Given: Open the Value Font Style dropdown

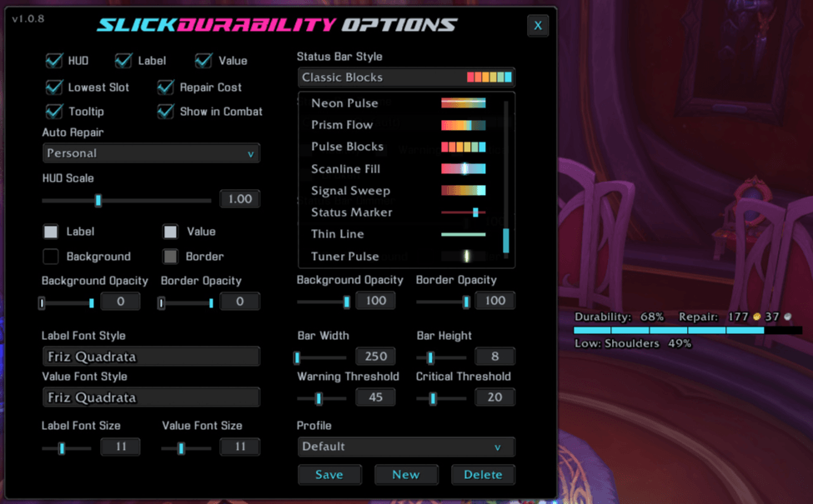Looking at the screenshot, I should (x=151, y=397).
